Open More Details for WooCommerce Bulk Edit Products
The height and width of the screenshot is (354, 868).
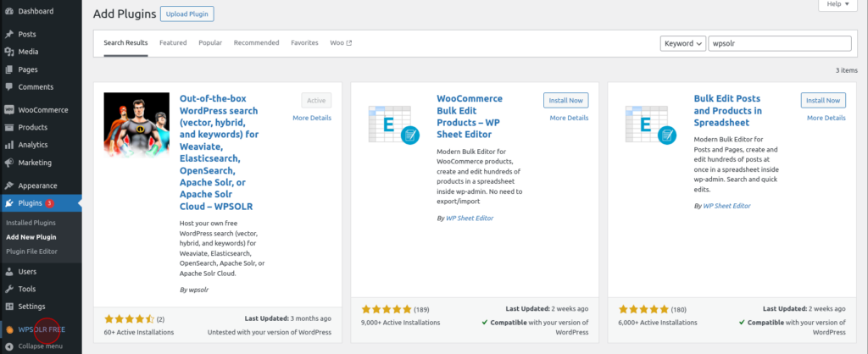coord(569,118)
